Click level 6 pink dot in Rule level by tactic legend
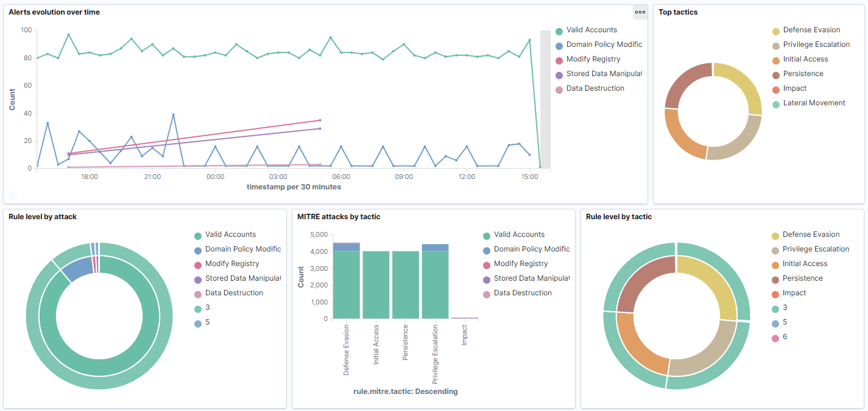The width and height of the screenshot is (868, 411). tap(775, 338)
